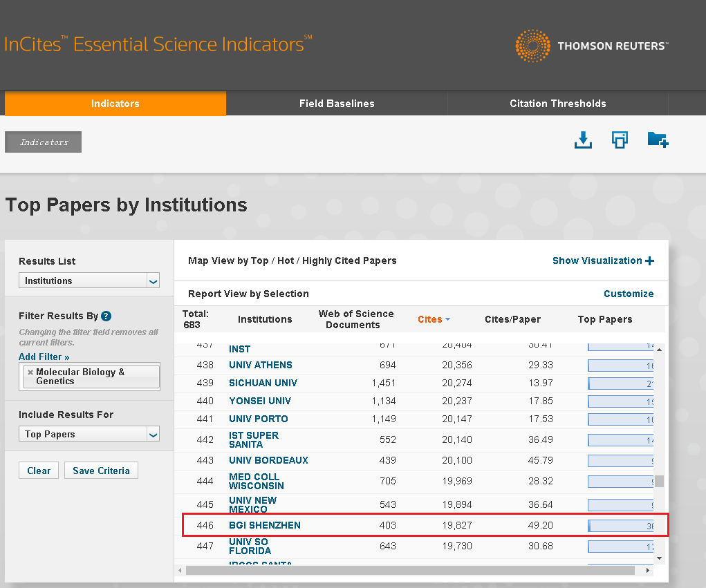The height and width of the screenshot is (588, 706).
Task: Click the table scroll-up arrow
Action: [659, 350]
